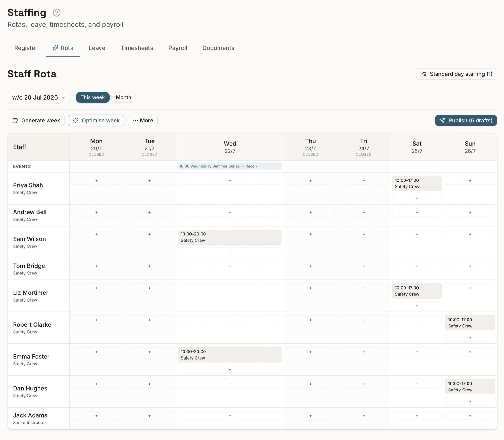Add second Sunday shift for Robert Clarke
The height and width of the screenshot is (440, 504).
(470, 338)
